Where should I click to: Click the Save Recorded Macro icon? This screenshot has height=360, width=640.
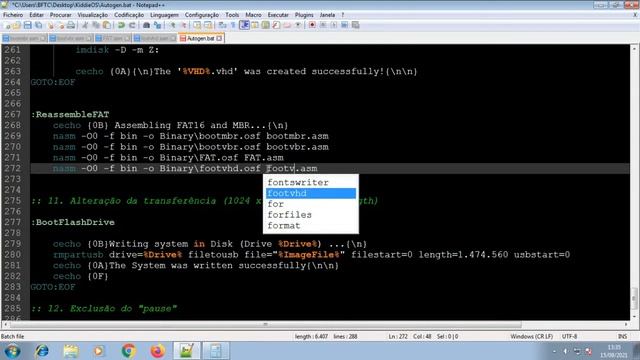356,25
